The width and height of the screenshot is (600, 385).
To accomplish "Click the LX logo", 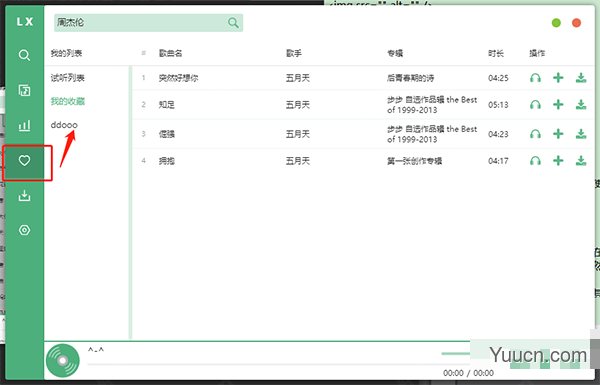I will 25,22.
